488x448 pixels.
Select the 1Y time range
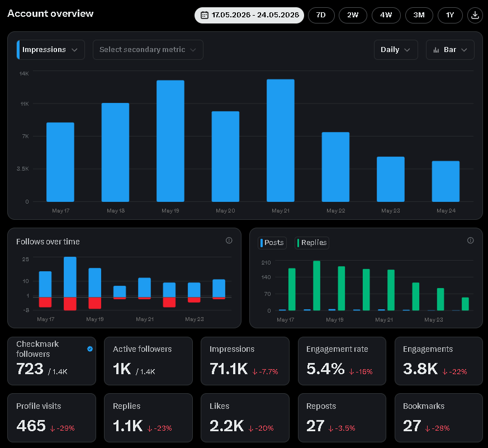point(450,15)
